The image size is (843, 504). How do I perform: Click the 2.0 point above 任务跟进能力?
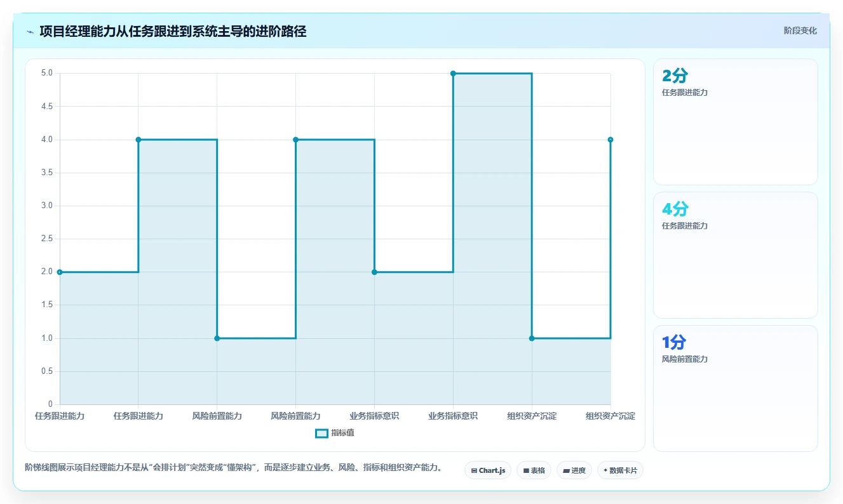(60, 272)
